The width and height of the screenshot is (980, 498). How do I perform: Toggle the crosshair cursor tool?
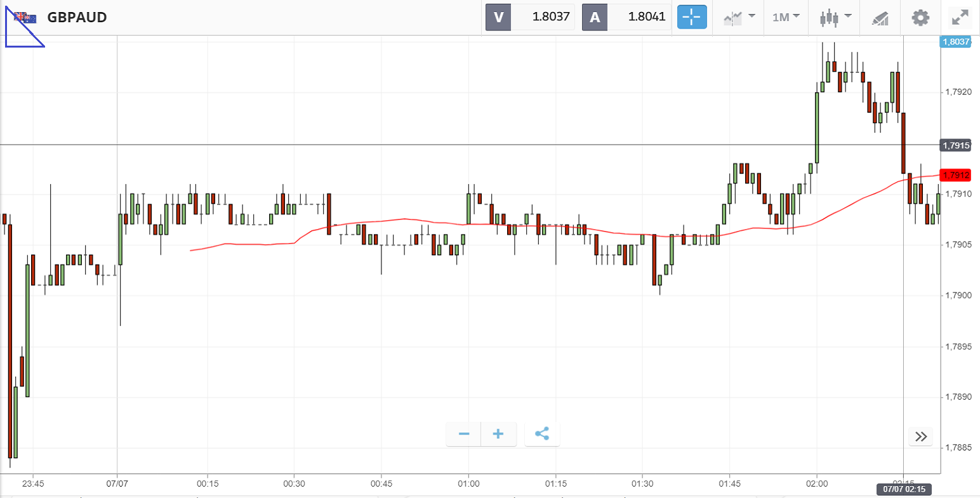coord(691,17)
